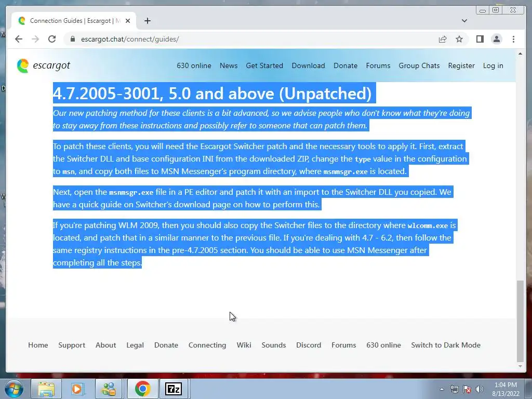Click 'wlcomm.exe' code text
Screen dimensions: 532x399
click(428, 225)
